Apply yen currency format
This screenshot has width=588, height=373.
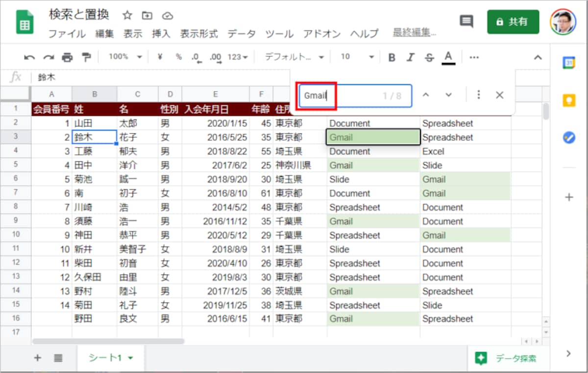point(160,57)
